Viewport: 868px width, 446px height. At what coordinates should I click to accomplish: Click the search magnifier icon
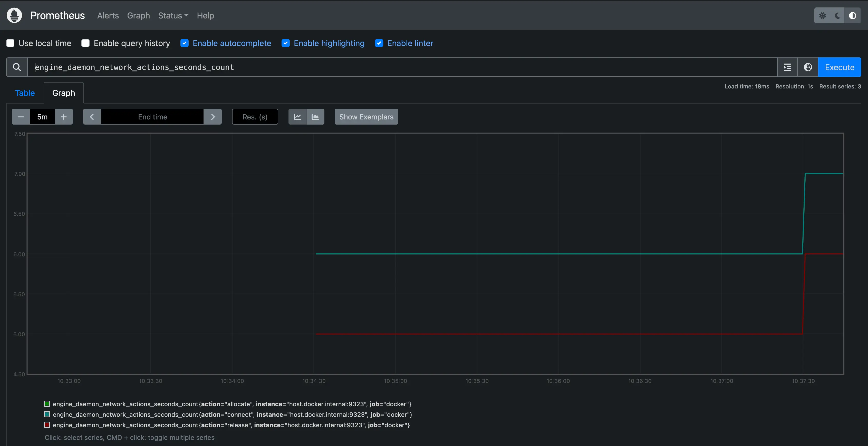[x=16, y=67]
